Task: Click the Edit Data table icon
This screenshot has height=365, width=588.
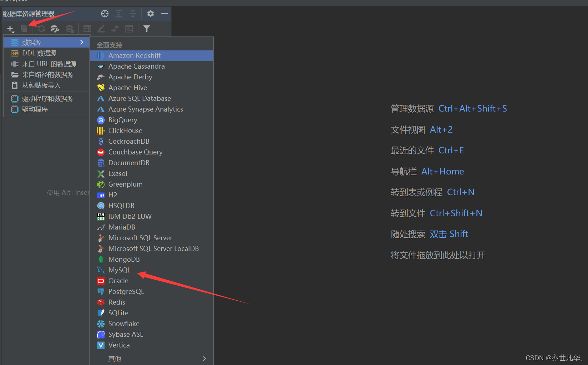Action: click(x=87, y=29)
